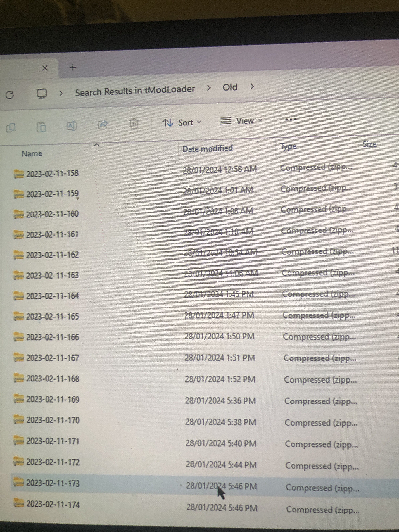Open a new tab with plus button
399x532 pixels.
coord(73,68)
